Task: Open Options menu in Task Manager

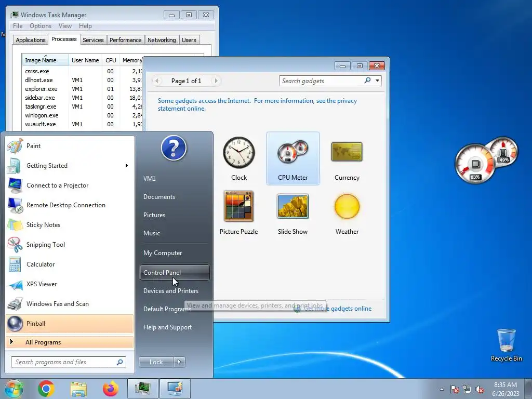Action: coord(41,26)
